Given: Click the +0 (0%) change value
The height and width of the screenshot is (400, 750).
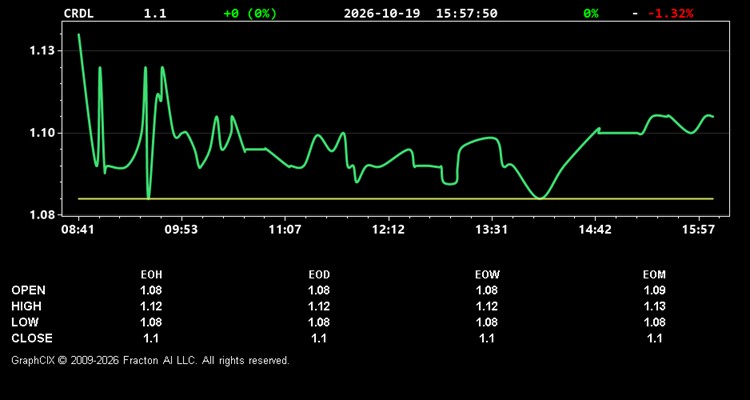Looking at the screenshot, I should click(x=250, y=13).
